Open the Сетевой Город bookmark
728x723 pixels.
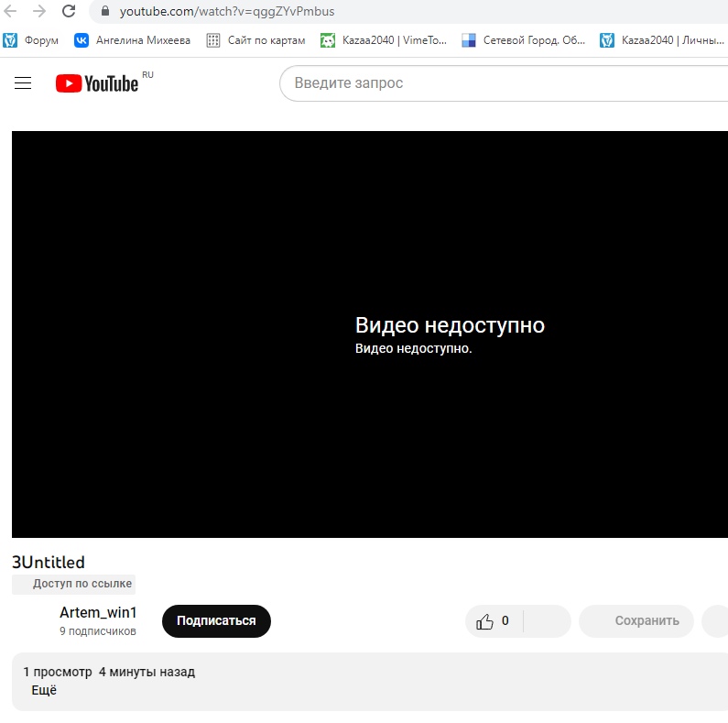click(524, 40)
